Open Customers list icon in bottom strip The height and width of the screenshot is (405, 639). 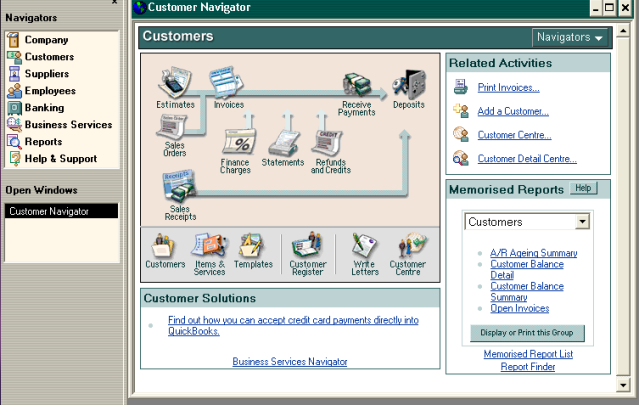pyautogui.click(x=164, y=246)
